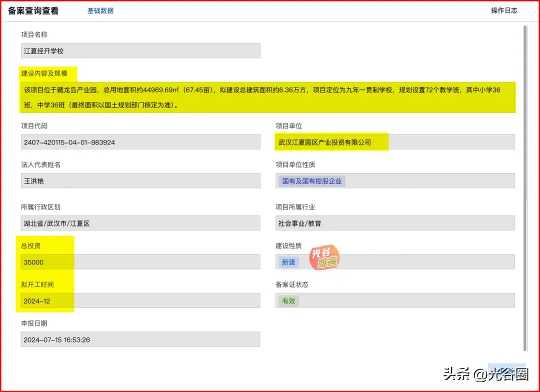Click the 申报日期 field with 2024-07-15 16:53:26
The width and height of the screenshot is (540, 392).
click(140, 340)
